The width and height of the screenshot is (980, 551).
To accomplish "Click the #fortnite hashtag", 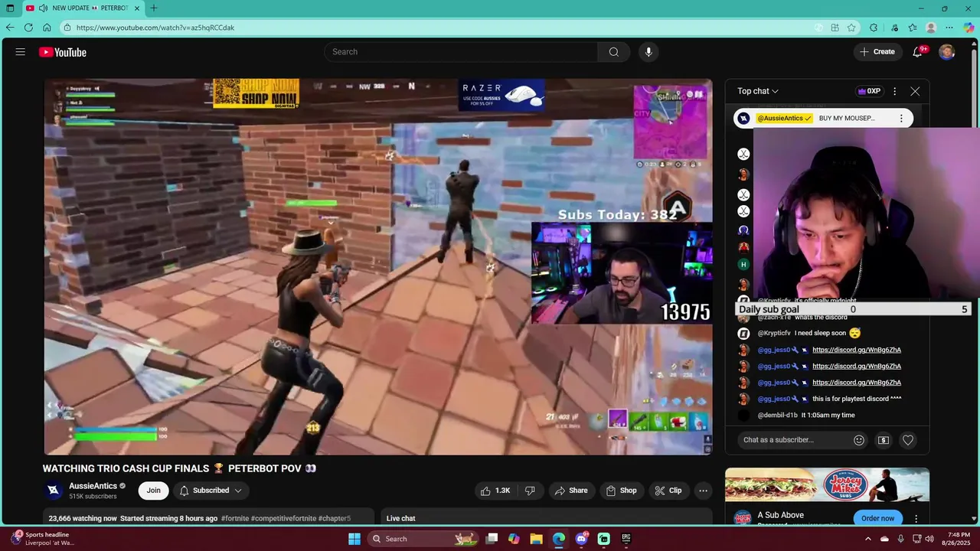I will click(x=235, y=518).
